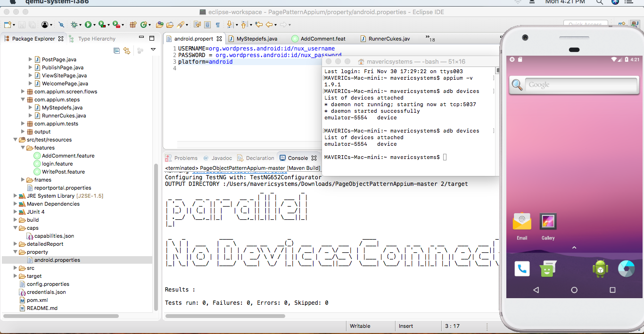
Task: Open the Gallery app on emulator
Action: pyautogui.click(x=548, y=225)
